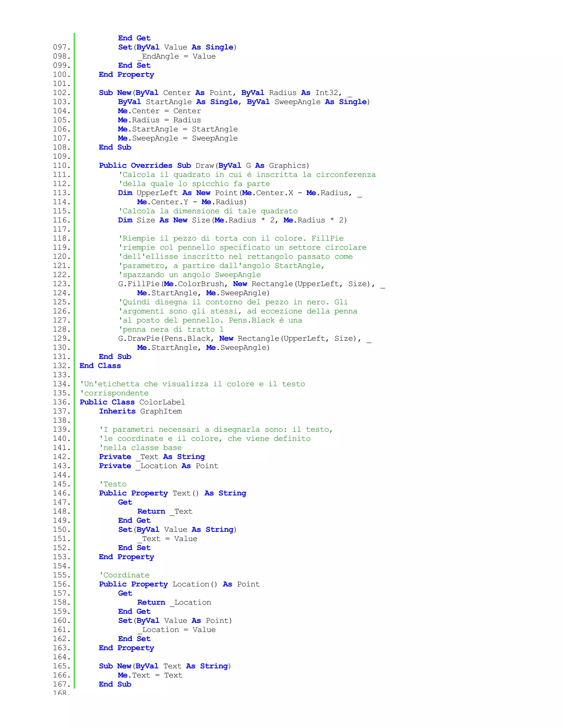
Task: Click comment 'riempie col pennello specificato'
Action: (x=243, y=247)
